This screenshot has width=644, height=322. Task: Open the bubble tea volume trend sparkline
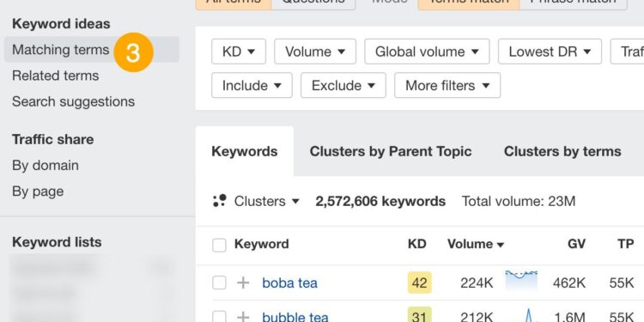521,315
